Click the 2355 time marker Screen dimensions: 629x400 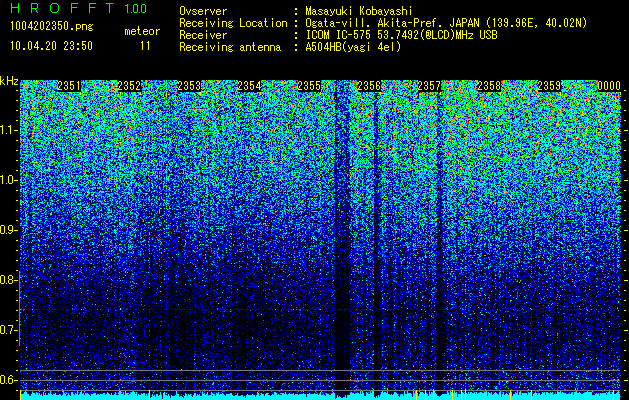pyautogui.click(x=309, y=86)
